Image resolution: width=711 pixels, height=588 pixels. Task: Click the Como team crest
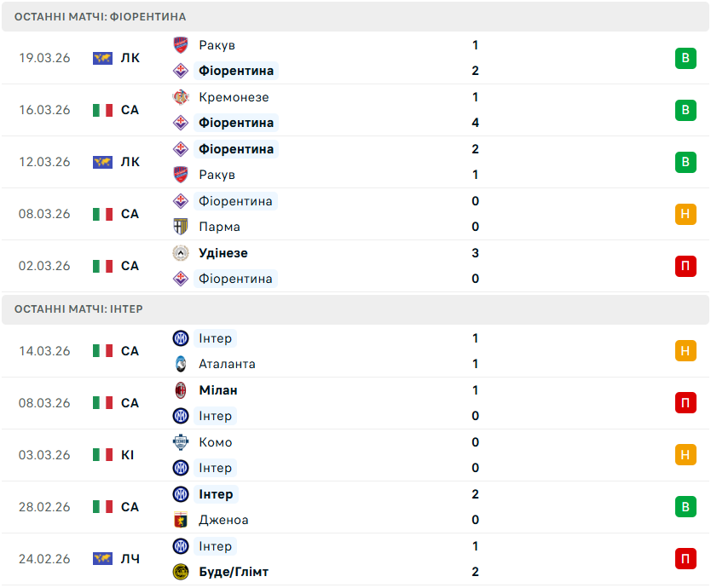pyautogui.click(x=181, y=442)
